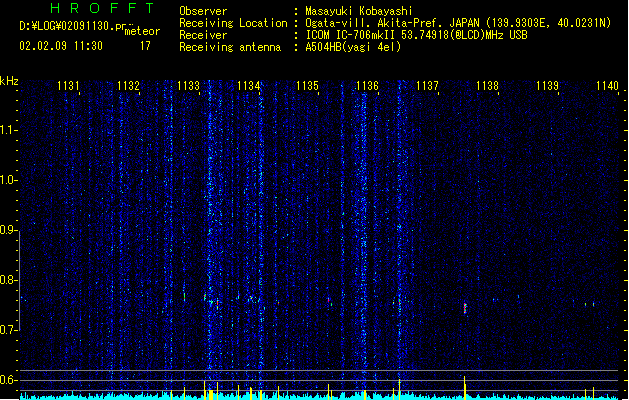Click time axis label 1138
Viewport: 629px width, 400px height.
487,86
